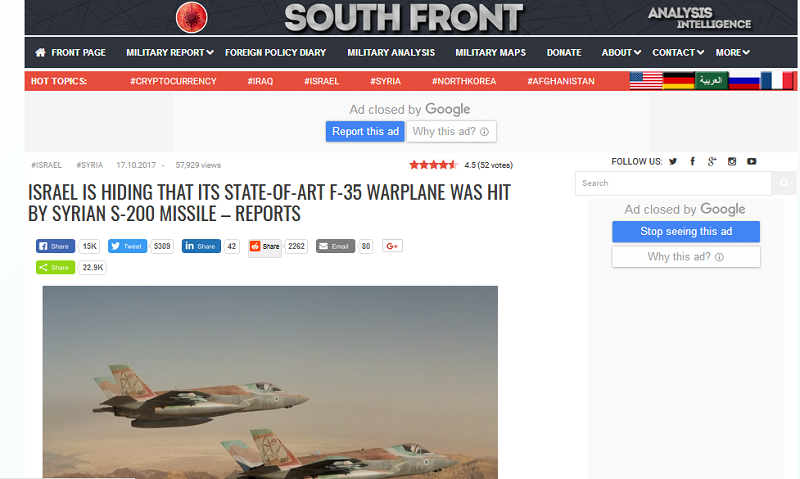Open South Front Twitter profile icon
Viewport: 800px width, 479px height.
(x=673, y=162)
